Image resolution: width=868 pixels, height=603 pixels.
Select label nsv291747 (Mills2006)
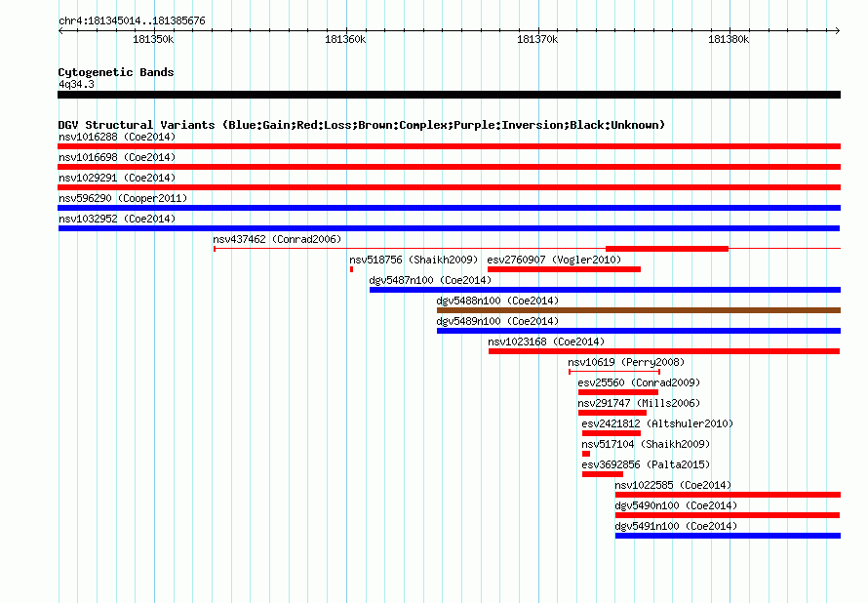[x=639, y=403]
